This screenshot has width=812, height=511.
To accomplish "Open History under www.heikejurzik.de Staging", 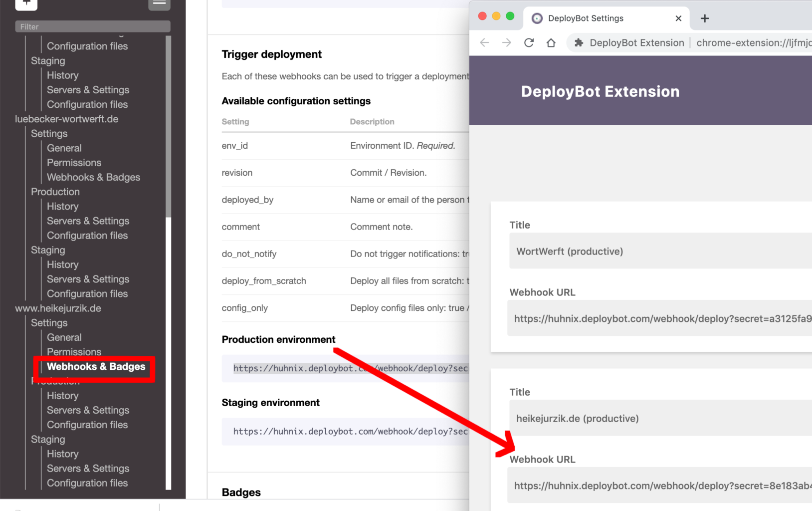I will (63, 454).
